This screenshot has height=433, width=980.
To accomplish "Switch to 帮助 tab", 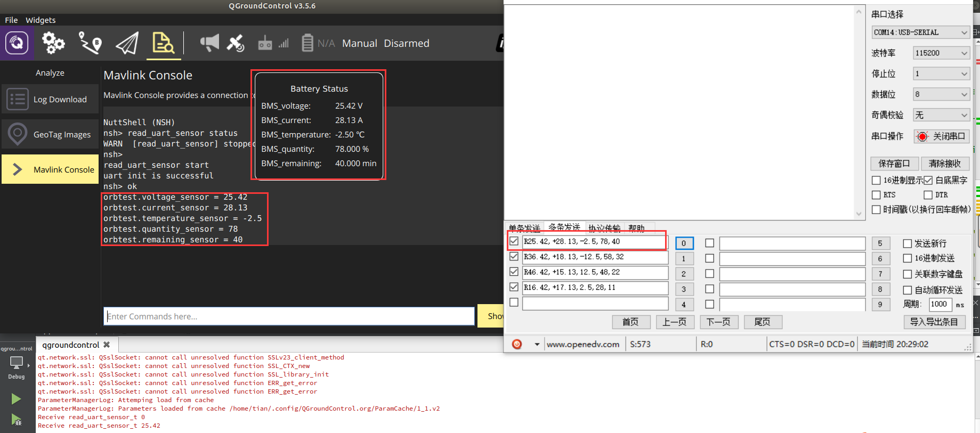I will [x=637, y=228].
